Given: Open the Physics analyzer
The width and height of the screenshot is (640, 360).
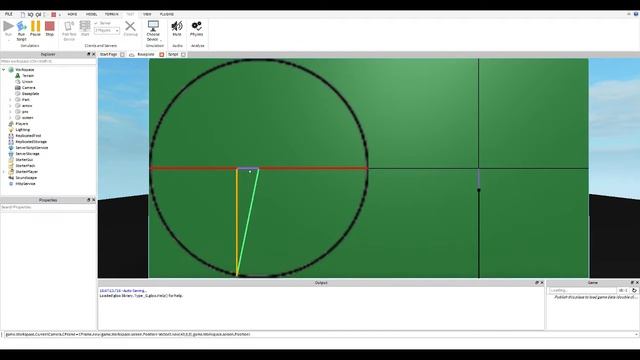Looking at the screenshot, I should [196, 29].
